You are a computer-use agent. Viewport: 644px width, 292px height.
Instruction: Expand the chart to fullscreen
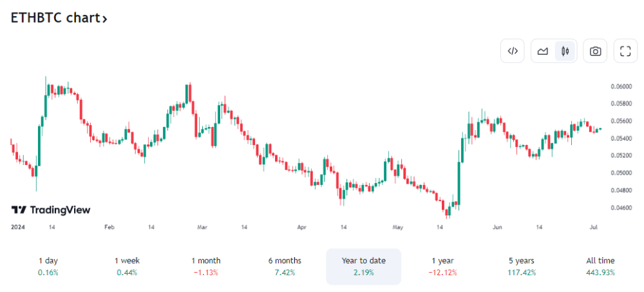(x=625, y=52)
